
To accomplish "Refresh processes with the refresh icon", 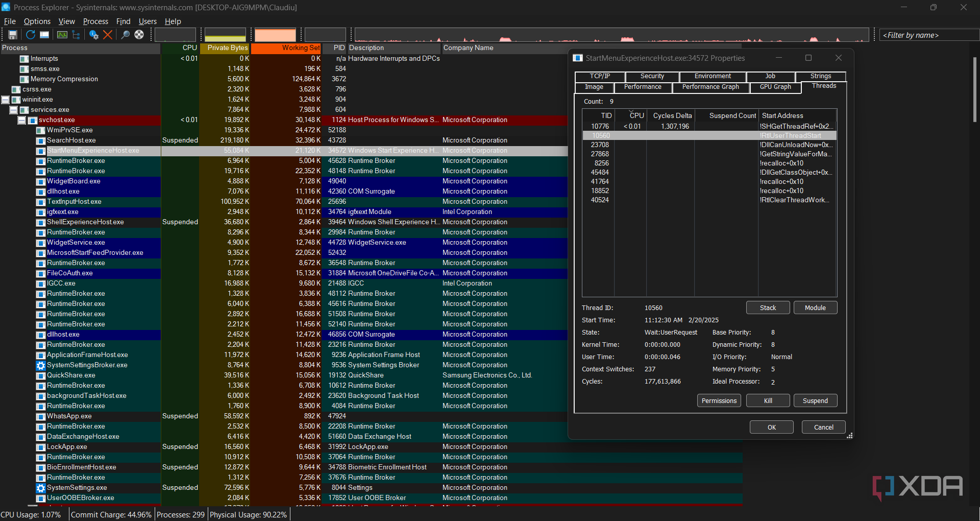I will pyautogui.click(x=31, y=34).
